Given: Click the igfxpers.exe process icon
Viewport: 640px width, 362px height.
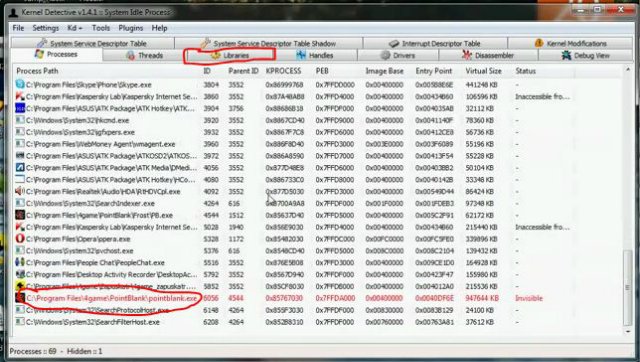Looking at the screenshot, I should (20, 132).
